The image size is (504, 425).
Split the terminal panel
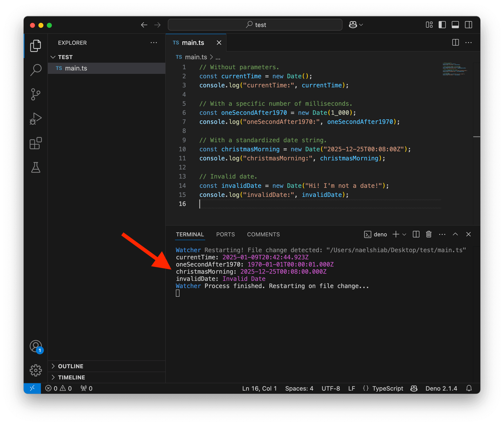[416, 234]
